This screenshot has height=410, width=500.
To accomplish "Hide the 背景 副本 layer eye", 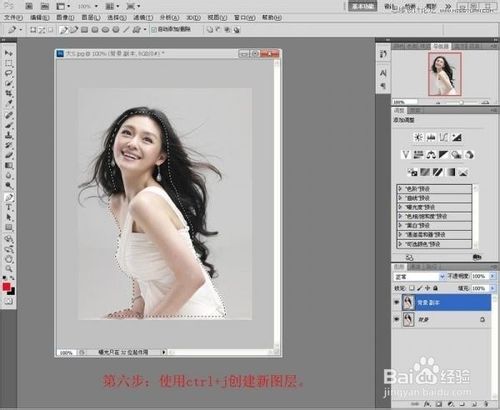I will pyautogui.click(x=397, y=302).
